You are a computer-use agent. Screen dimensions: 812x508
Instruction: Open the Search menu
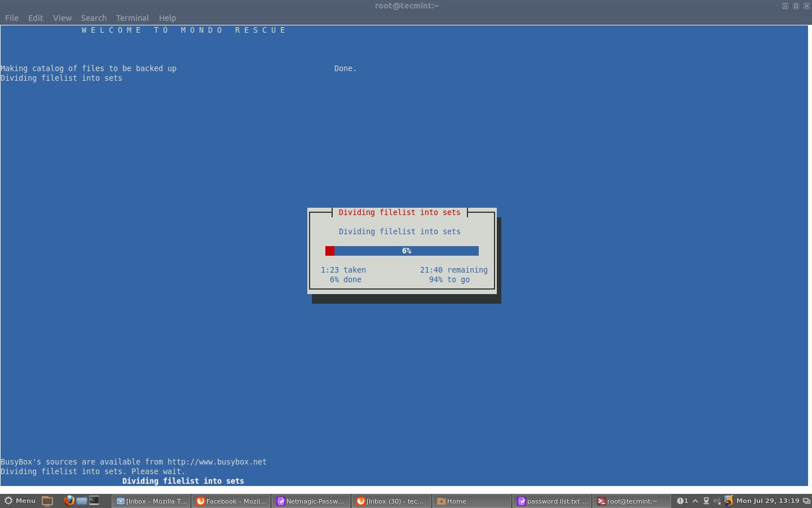pos(94,18)
